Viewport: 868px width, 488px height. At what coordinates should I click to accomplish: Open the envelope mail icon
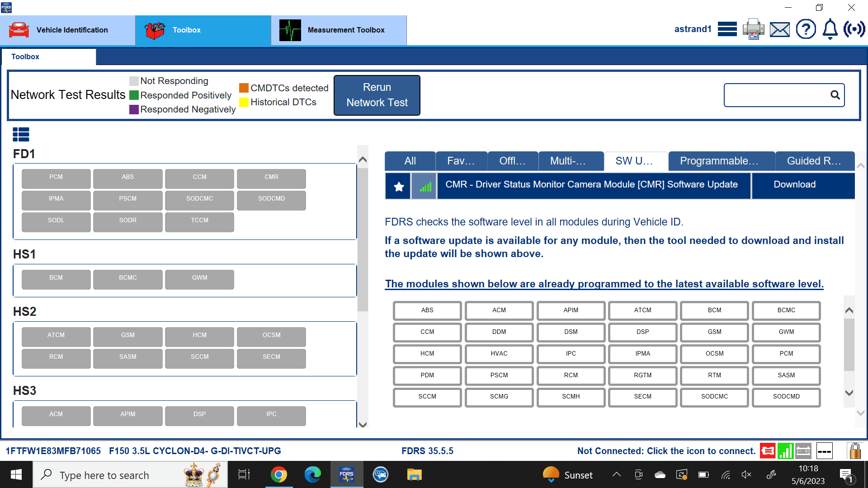click(780, 30)
